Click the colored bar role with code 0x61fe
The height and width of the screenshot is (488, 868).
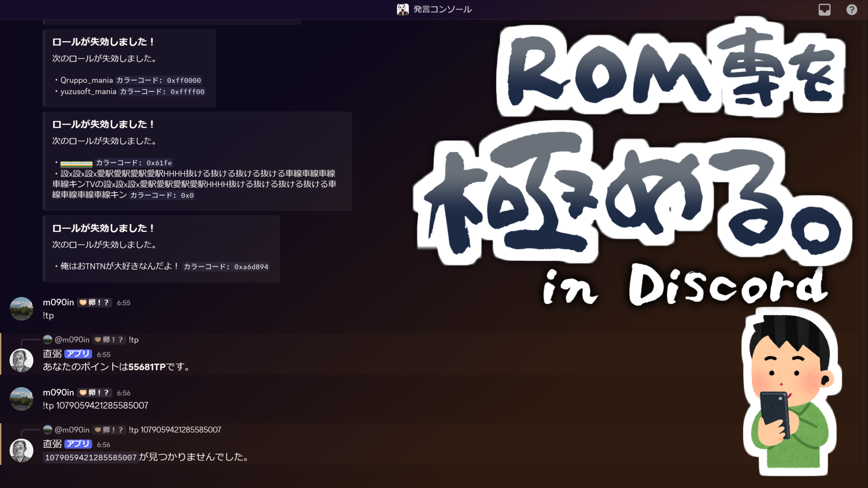point(76,163)
